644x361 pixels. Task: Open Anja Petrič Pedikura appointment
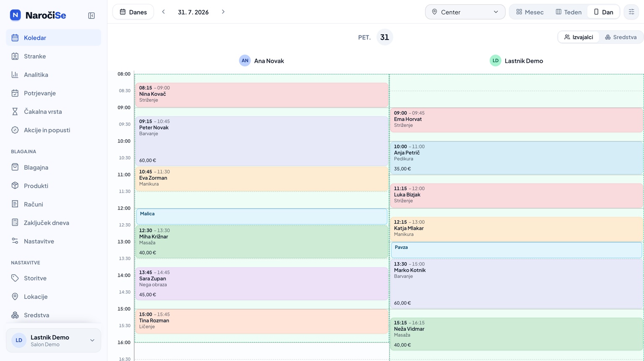pos(517,158)
